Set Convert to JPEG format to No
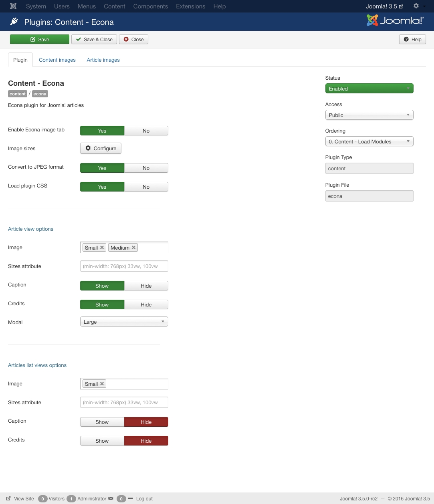The width and height of the screenshot is (434, 504). coord(146,168)
